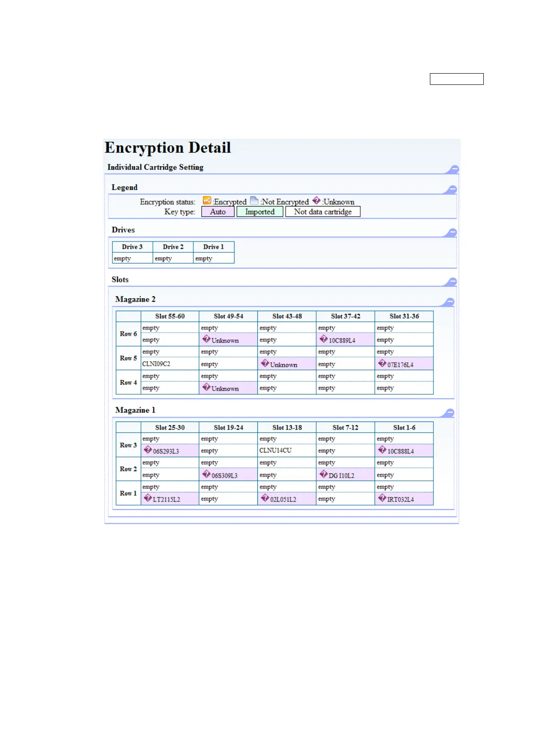The height and width of the screenshot is (756, 535).
Task: Click the 06S293L3 cartridge label
Action: tap(166, 452)
